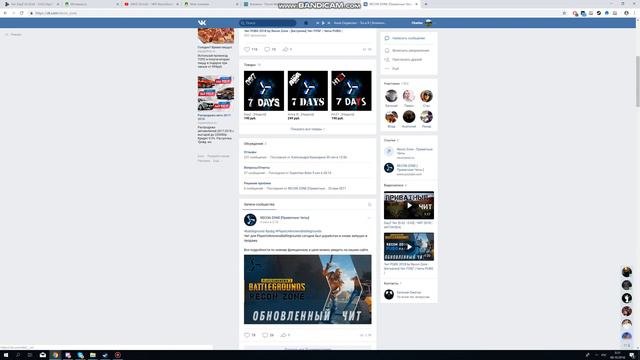Open the Решение проблем discussion topic
Viewport: 640px width, 360px height.
click(257, 183)
